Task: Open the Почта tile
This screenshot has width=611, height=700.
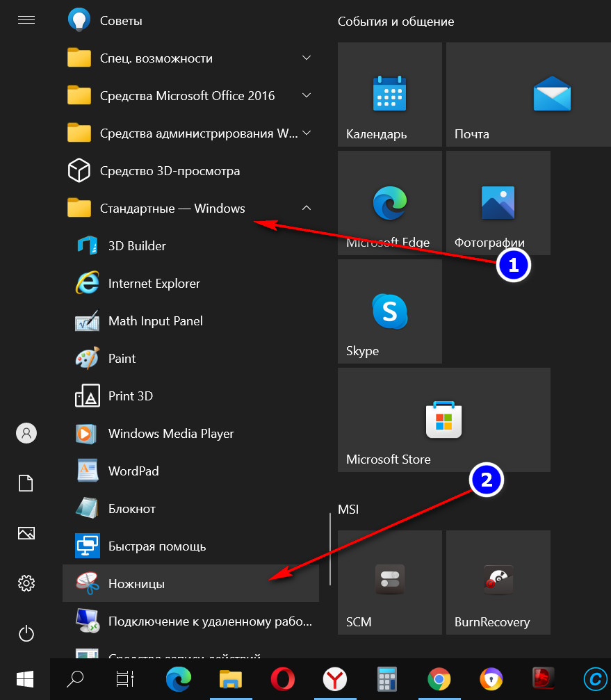Action: pos(528,95)
